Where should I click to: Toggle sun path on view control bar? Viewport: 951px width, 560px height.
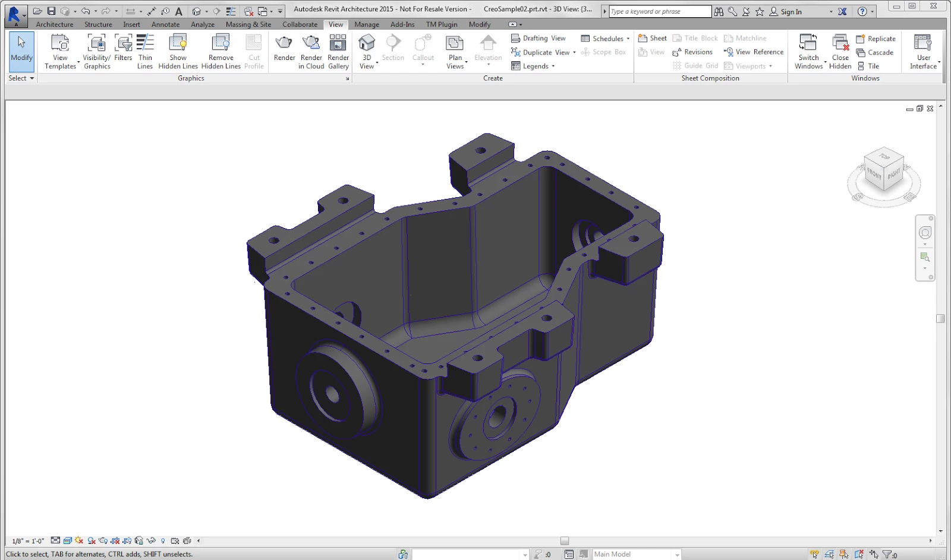tap(78, 540)
